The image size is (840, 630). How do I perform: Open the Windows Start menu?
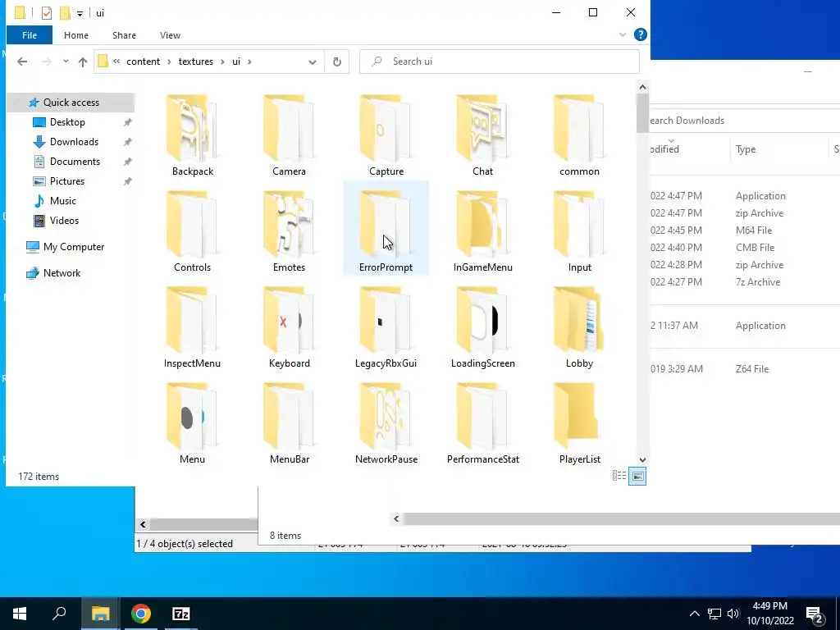point(20,614)
